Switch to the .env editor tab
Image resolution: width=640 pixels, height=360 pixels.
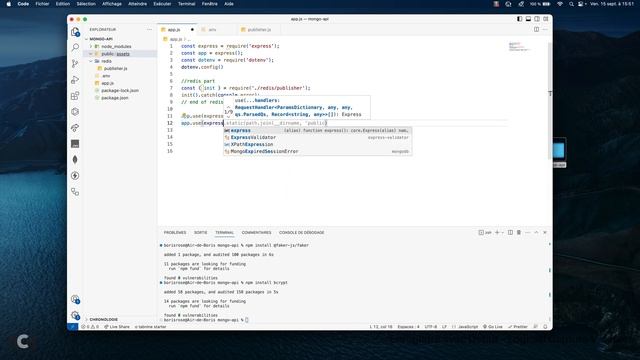(217, 29)
